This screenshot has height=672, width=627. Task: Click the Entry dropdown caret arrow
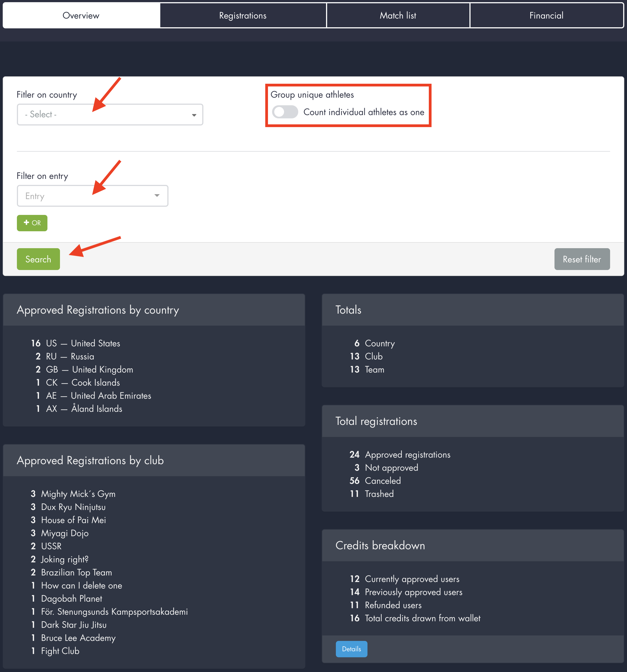point(157,196)
